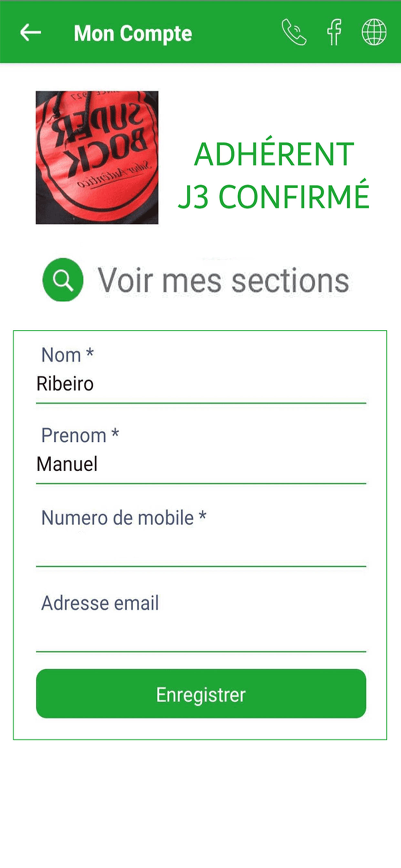Screen dimensions: 401x868
Task: Click the name "Ribeiro" text
Action: point(65,384)
